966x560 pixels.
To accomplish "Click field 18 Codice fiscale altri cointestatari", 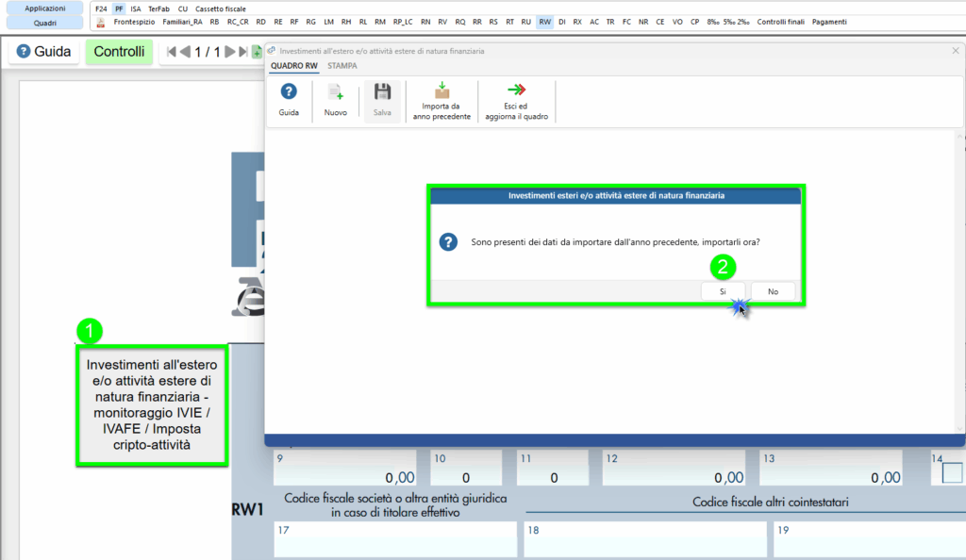I will pyautogui.click(x=645, y=539).
